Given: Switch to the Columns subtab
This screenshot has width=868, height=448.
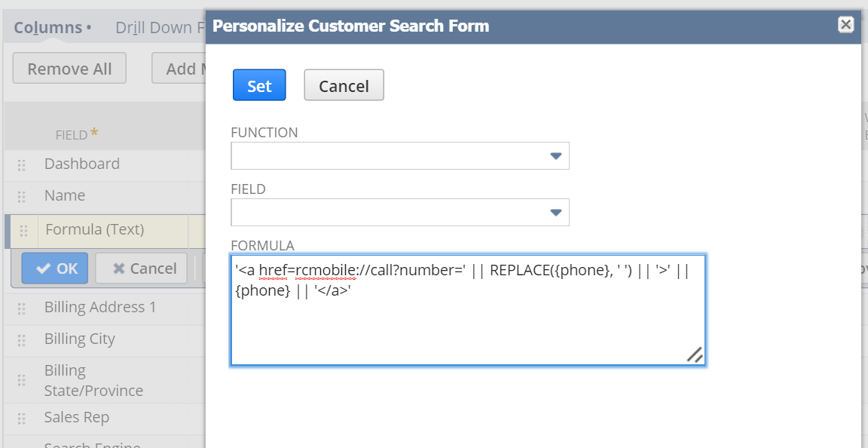Looking at the screenshot, I should click(x=47, y=28).
